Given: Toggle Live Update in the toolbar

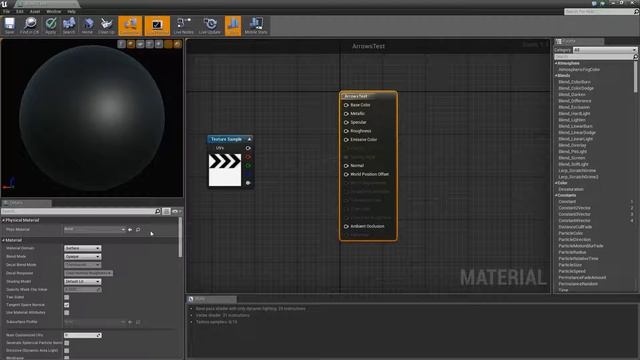Looking at the screenshot, I should [210, 26].
